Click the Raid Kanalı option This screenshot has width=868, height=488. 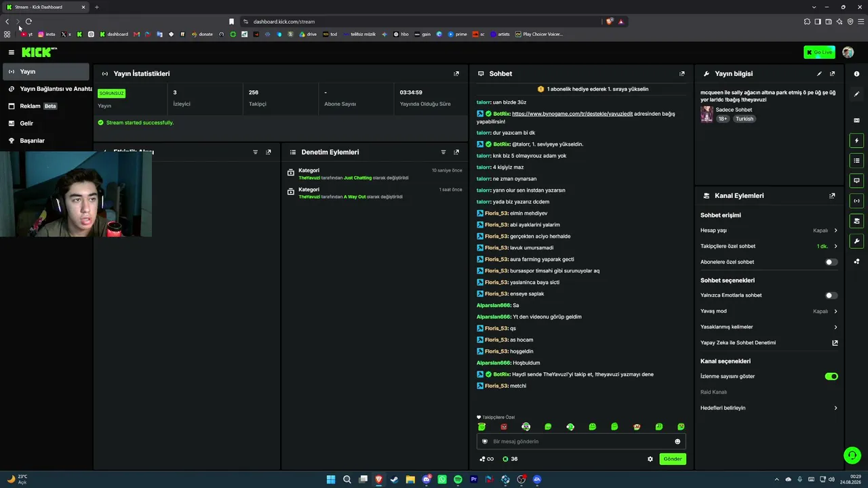(x=713, y=392)
